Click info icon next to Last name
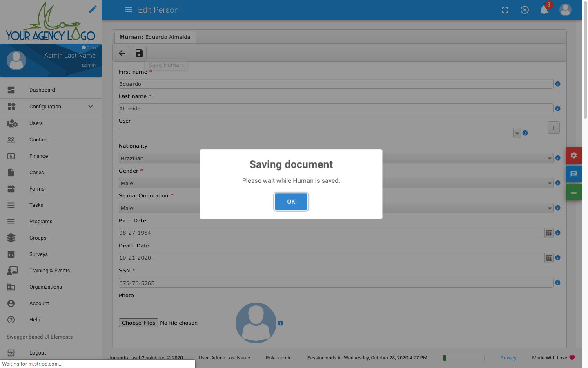The width and height of the screenshot is (588, 368). pyautogui.click(x=558, y=108)
